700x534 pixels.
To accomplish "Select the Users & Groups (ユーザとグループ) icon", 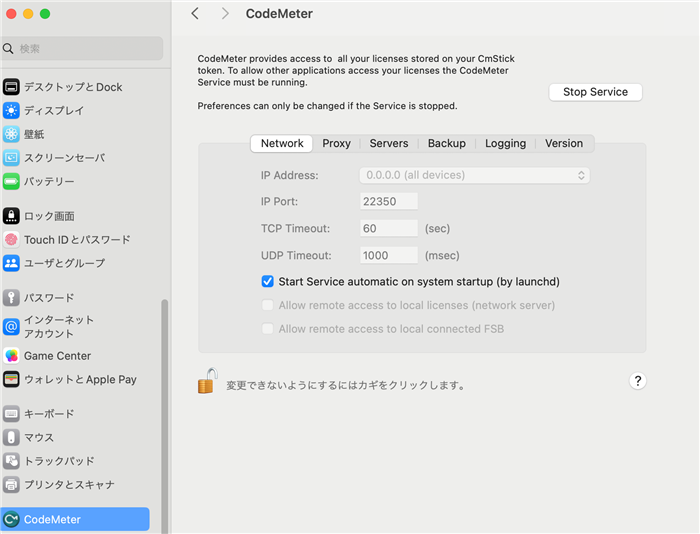I will (x=11, y=263).
